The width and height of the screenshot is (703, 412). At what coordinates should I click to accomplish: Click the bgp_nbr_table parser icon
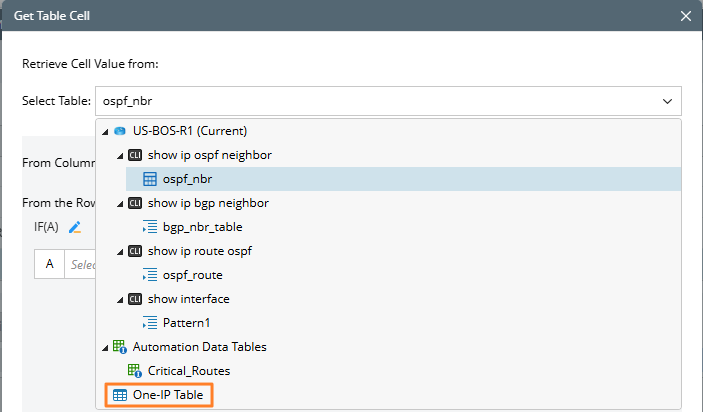[150, 227]
